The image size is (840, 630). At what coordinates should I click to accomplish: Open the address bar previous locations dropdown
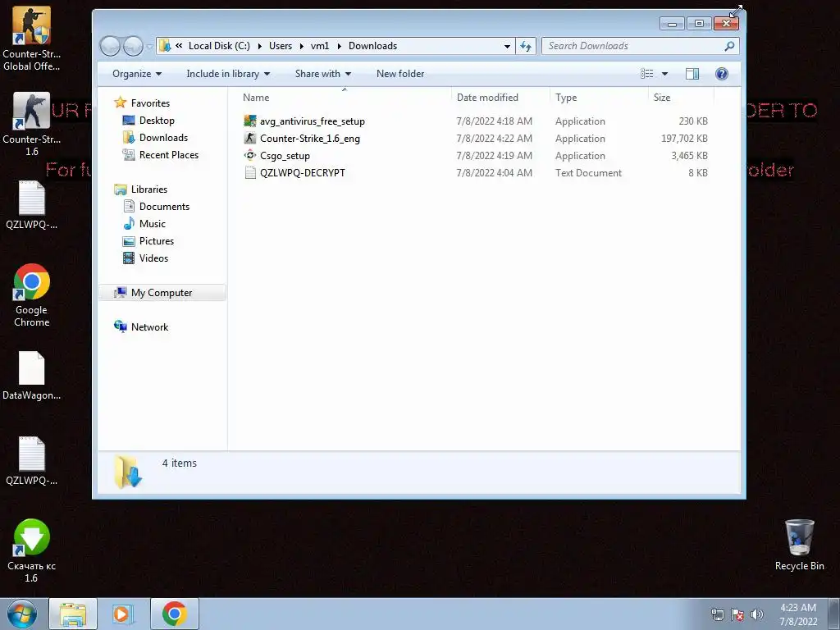pos(507,46)
